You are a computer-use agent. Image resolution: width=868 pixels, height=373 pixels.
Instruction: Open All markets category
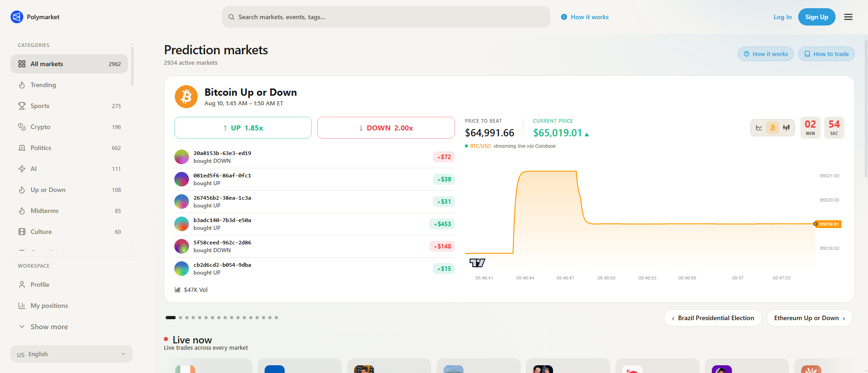pyautogui.click(x=69, y=64)
